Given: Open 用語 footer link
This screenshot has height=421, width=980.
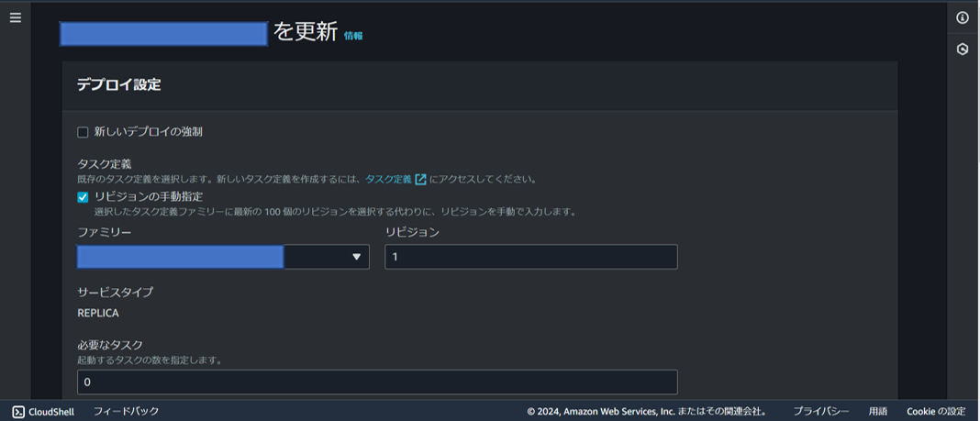Looking at the screenshot, I should (877, 412).
